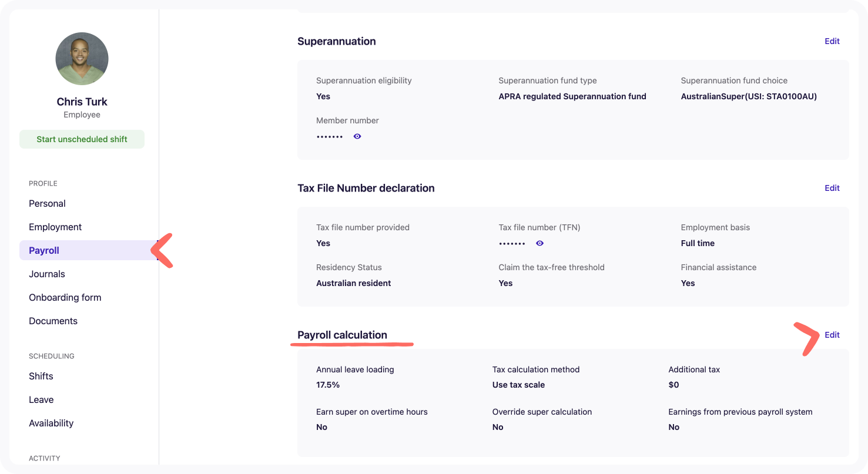Show the hidden tax file number
868x474 pixels.
(x=539, y=243)
